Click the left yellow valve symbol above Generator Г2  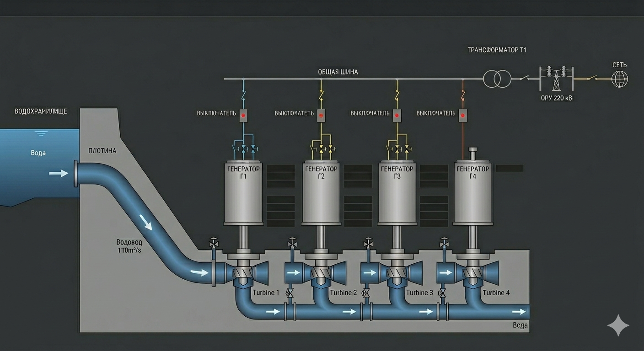(322, 149)
